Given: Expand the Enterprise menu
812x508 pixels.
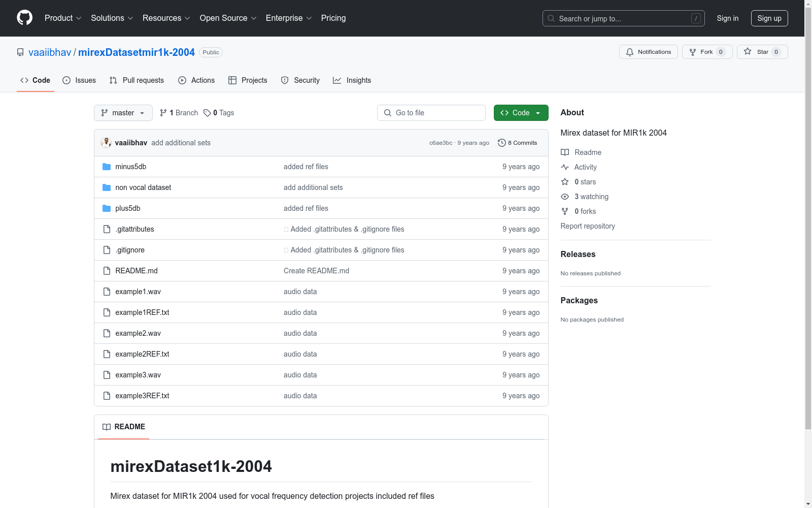Looking at the screenshot, I should point(289,18).
